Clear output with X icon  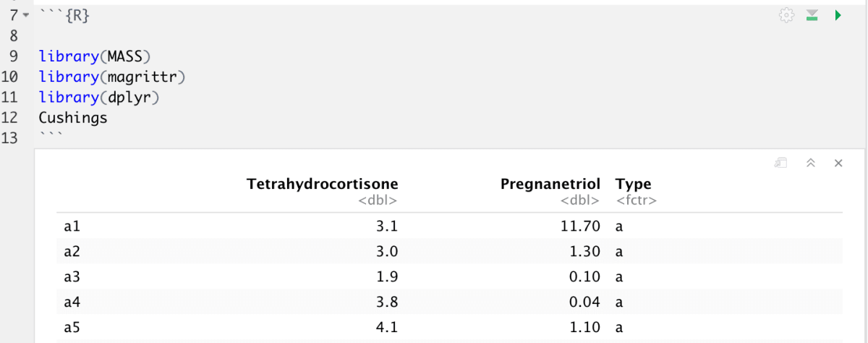(838, 164)
